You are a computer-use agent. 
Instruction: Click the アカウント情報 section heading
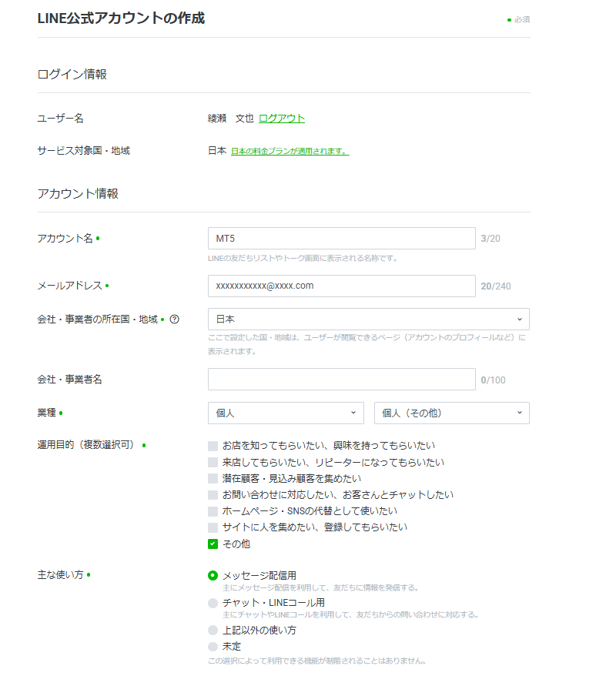pyautogui.click(x=78, y=194)
